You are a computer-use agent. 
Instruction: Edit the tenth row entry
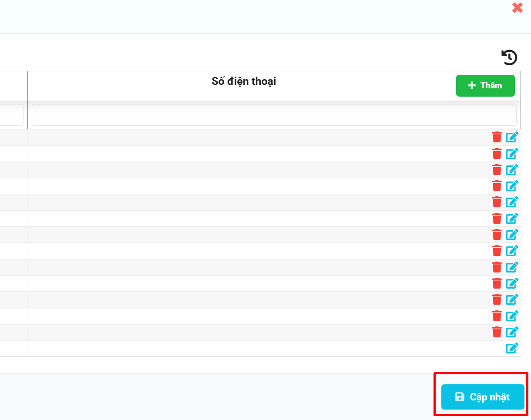coord(512,283)
